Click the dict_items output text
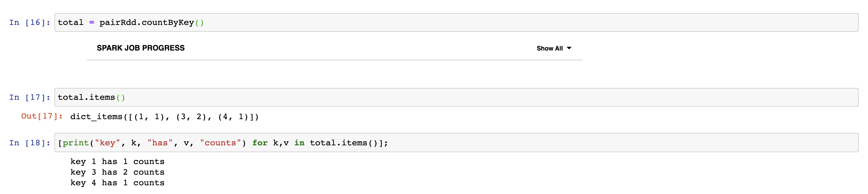Screen dimensions: 868x194 click(x=164, y=117)
